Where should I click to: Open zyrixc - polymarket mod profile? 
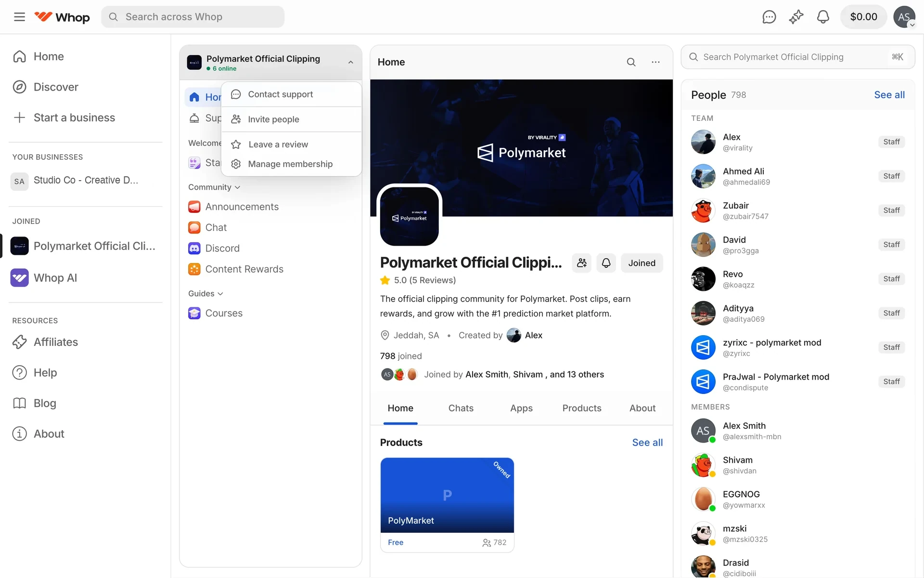click(798, 347)
